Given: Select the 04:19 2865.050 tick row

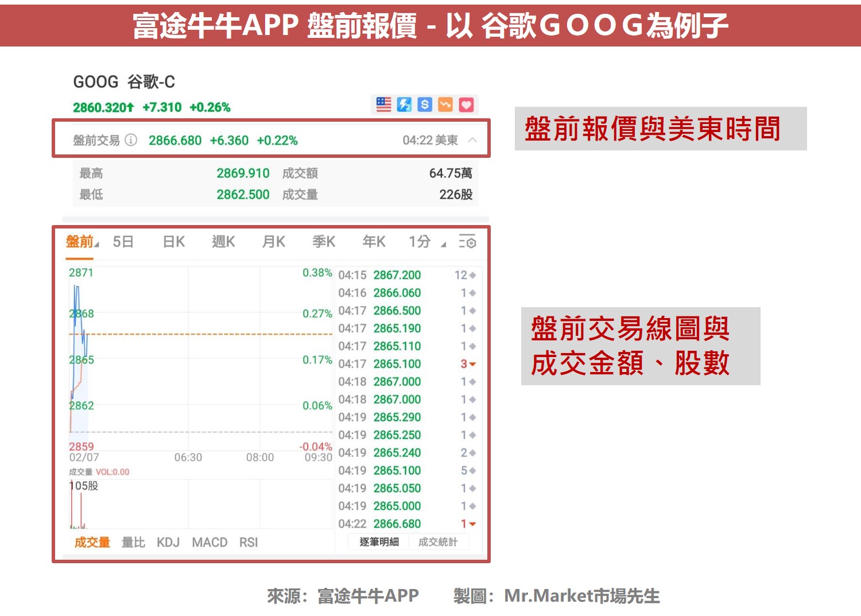Looking at the screenshot, I should [x=408, y=489].
